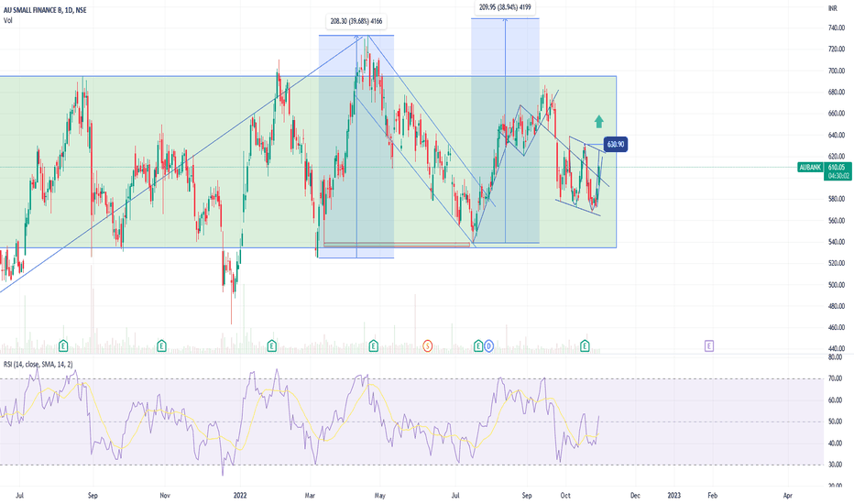854x504 pixels.
Task: Click the 610.05 current price label
Action: 837,168
